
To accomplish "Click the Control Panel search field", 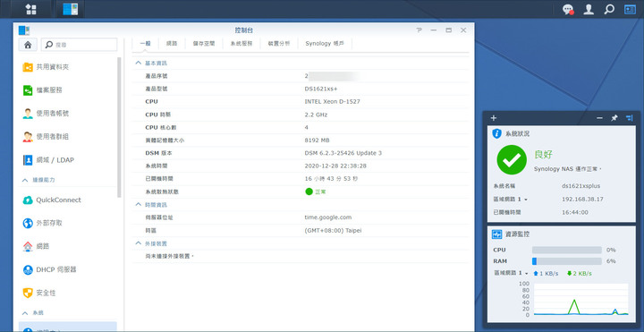I will click(x=80, y=45).
